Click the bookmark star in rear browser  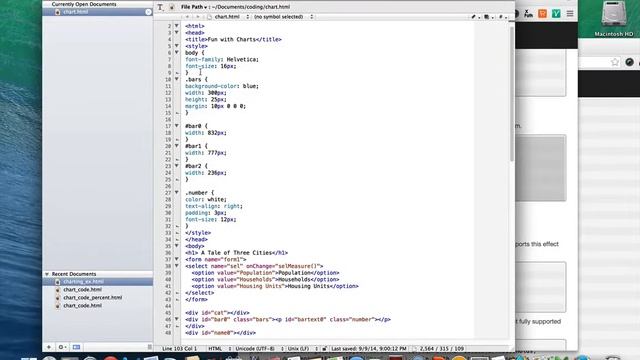(615, 62)
